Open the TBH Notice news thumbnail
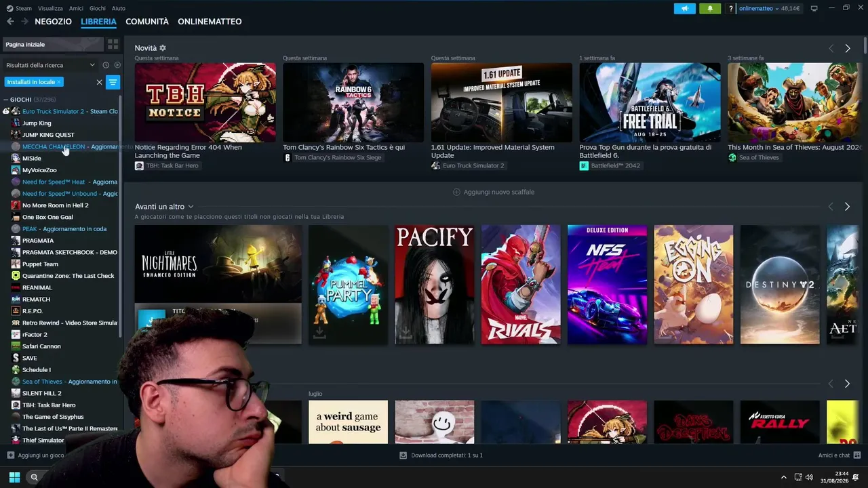The height and width of the screenshot is (488, 868). (x=205, y=102)
